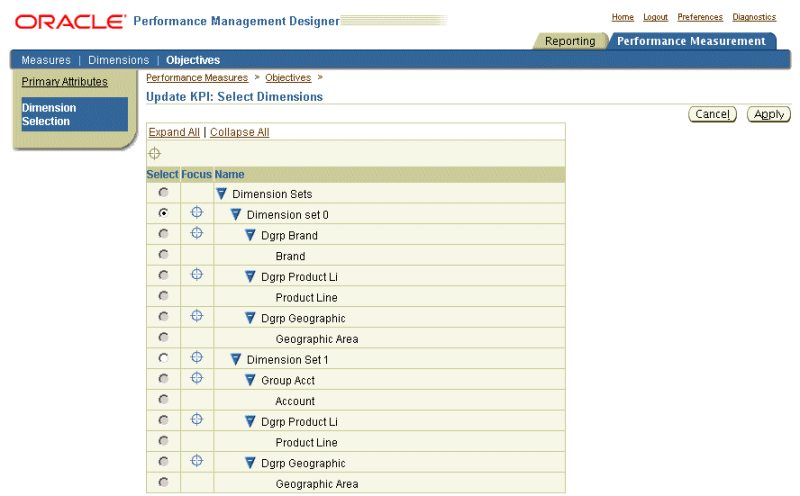
Task: Click the Name column header
Action: (x=229, y=175)
